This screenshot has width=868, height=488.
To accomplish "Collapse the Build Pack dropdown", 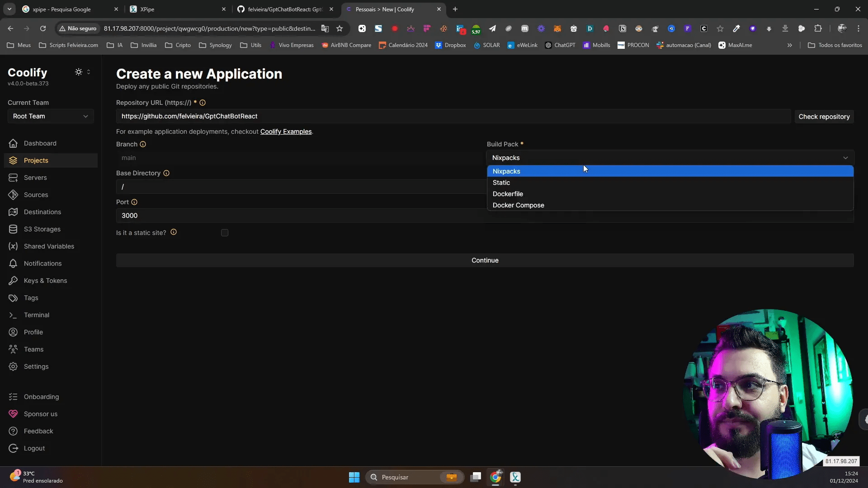I will click(670, 158).
